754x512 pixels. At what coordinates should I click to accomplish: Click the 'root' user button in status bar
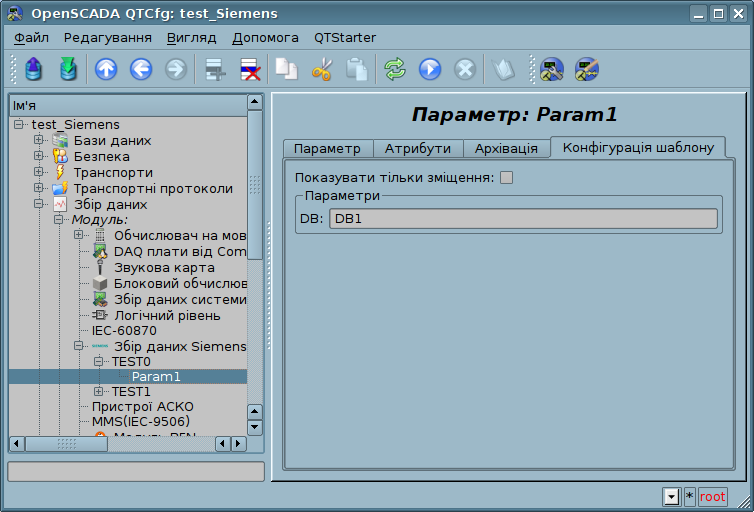(713, 497)
